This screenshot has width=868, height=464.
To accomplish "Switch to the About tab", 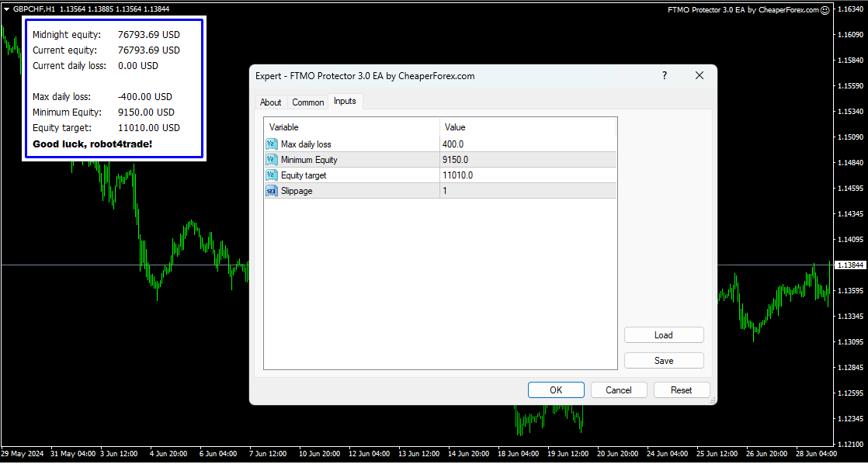I will [270, 102].
